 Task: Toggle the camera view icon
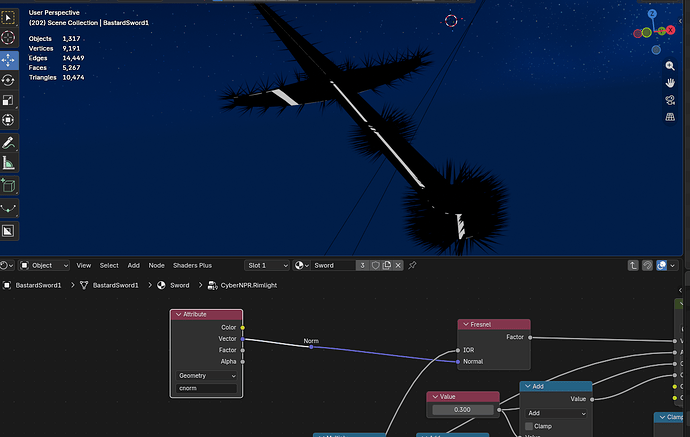click(x=670, y=100)
